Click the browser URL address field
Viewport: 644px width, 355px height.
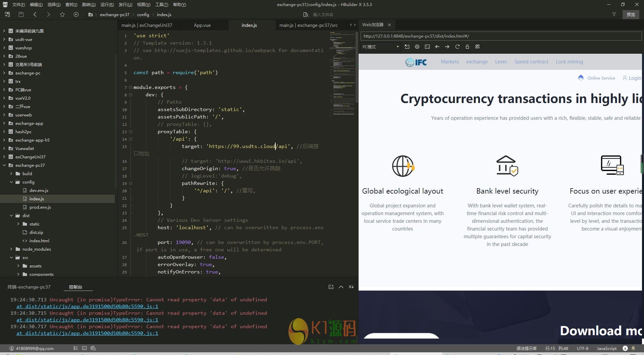[x=501, y=36]
